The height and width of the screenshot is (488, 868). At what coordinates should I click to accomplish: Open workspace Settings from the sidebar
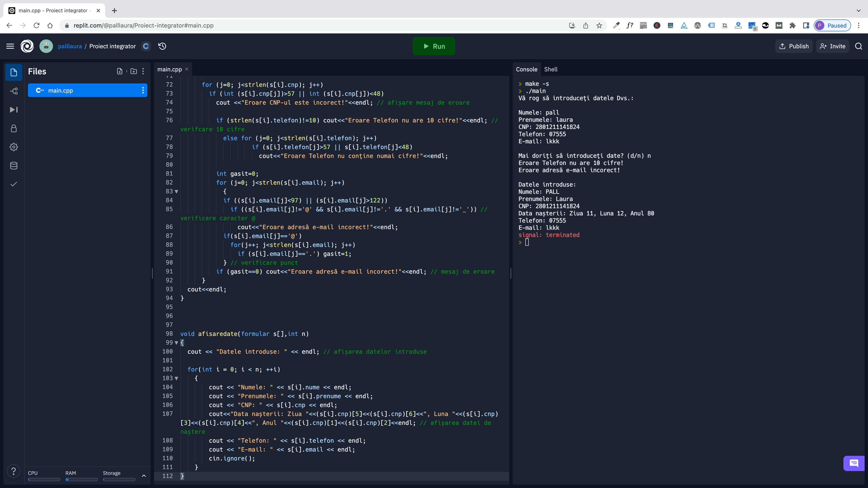click(x=14, y=147)
